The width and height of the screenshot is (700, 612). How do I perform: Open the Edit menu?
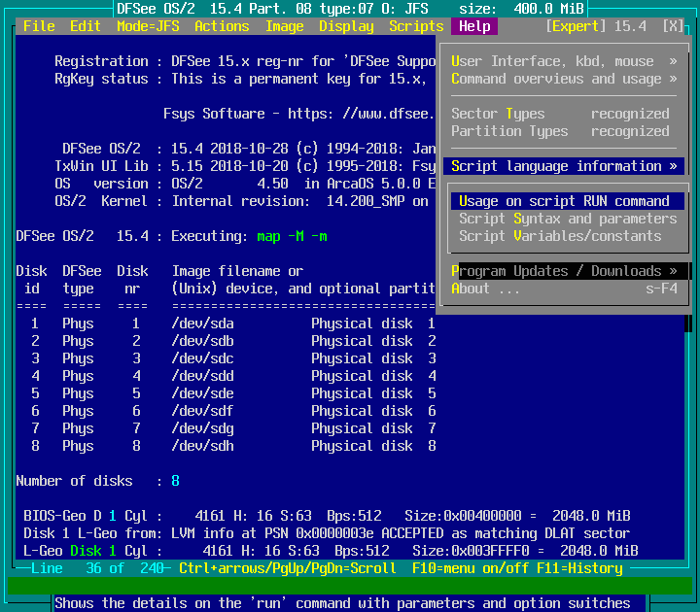(86, 26)
